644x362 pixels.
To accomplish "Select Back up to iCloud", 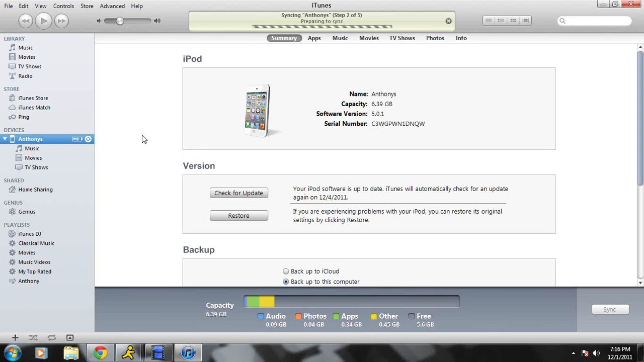I will [x=286, y=271].
